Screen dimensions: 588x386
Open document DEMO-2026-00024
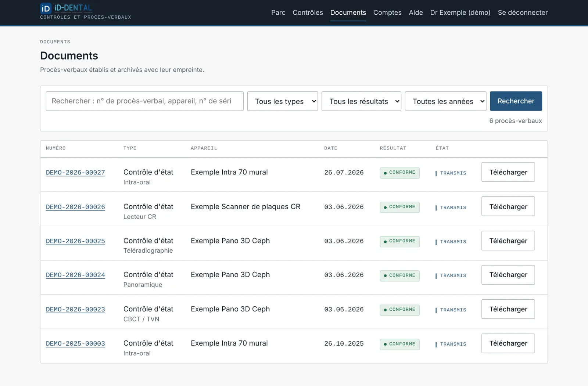click(x=75, y=275)
